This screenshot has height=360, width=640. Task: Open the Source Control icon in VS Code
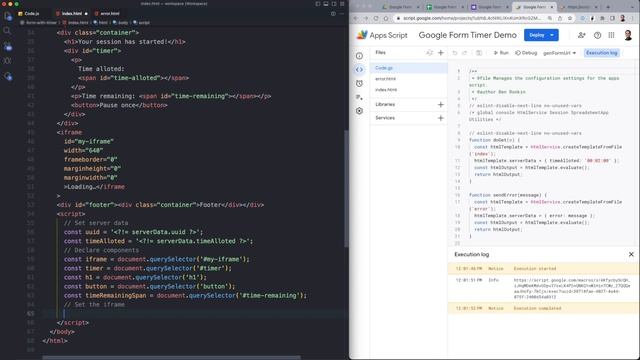8,47
